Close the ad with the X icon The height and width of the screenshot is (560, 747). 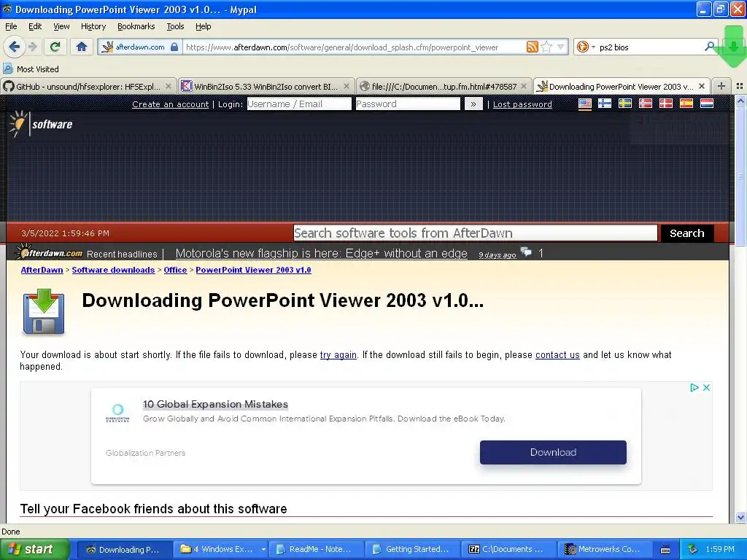tap(706, 388)
